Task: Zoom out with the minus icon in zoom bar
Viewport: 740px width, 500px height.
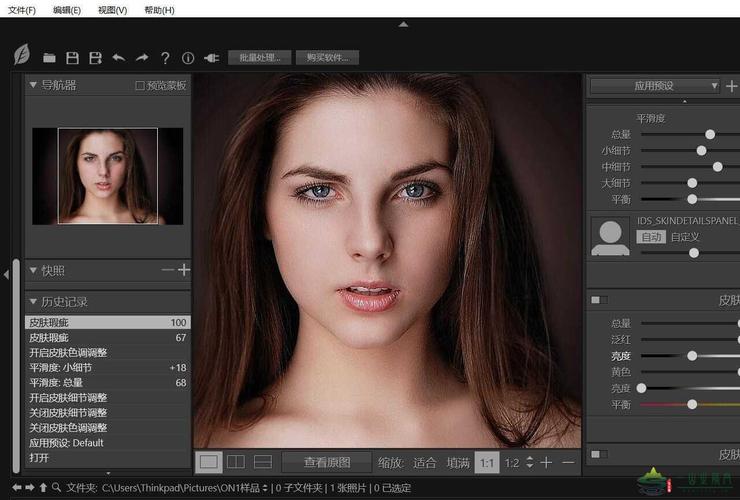Action: [569, 462]
